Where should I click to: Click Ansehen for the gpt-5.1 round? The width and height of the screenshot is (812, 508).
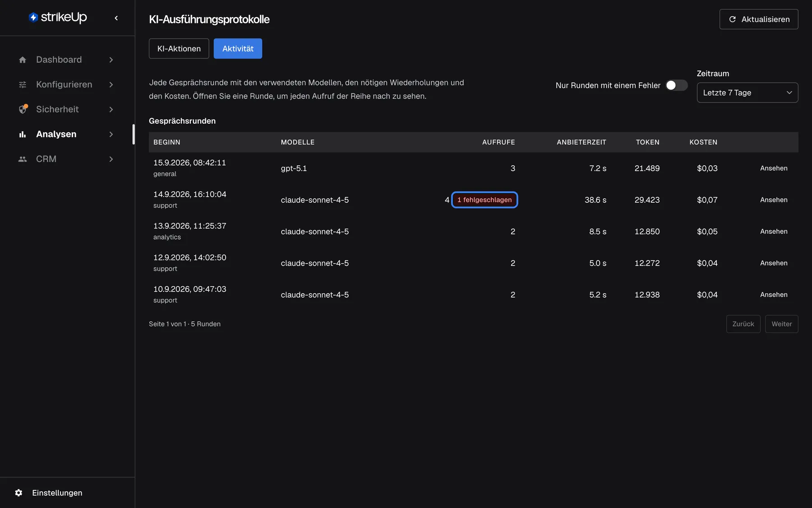[774, 168]
